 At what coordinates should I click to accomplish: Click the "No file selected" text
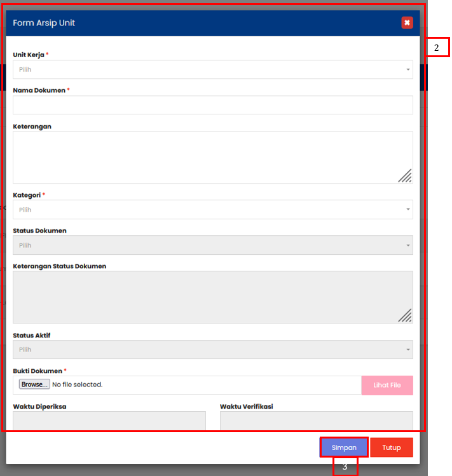pos(77,384)
